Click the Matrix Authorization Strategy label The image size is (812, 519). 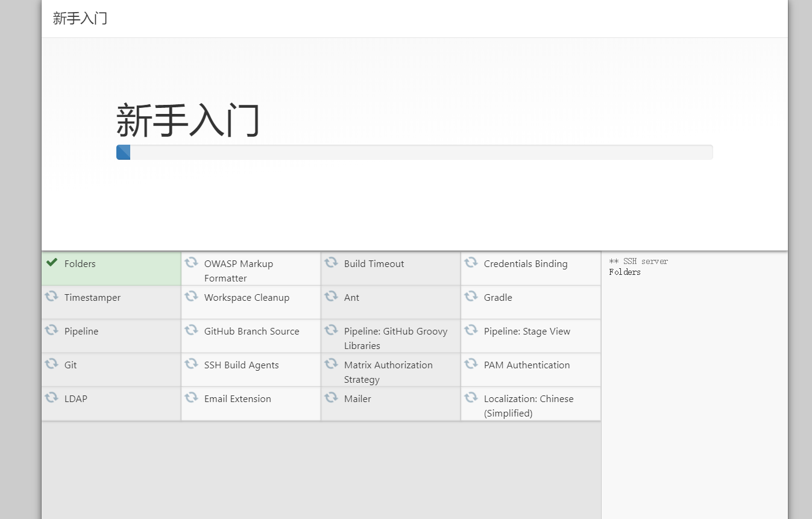(x=388, y=373)
